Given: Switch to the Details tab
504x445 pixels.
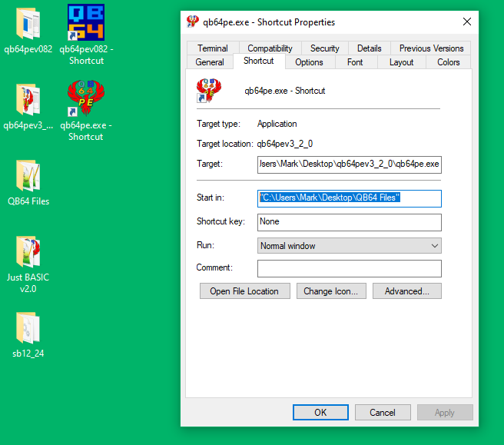Looking at the screenshot, I should (x=370, y=48).
